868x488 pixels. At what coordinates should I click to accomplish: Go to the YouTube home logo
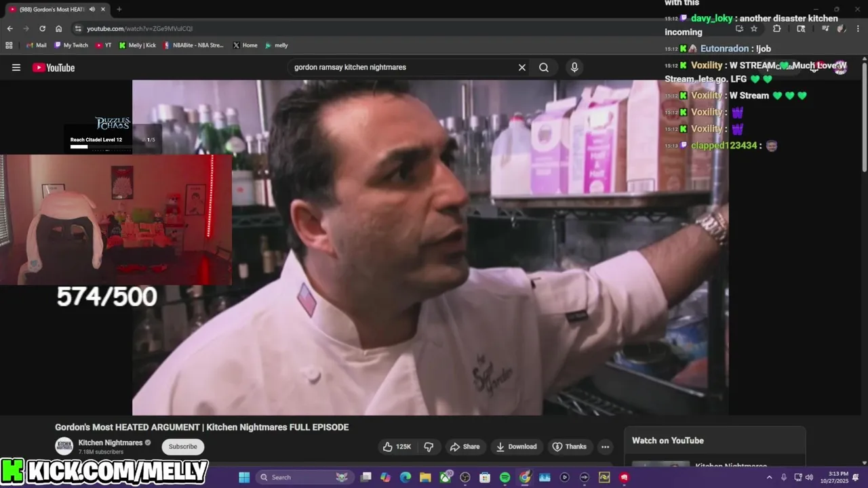click(54, 67)
